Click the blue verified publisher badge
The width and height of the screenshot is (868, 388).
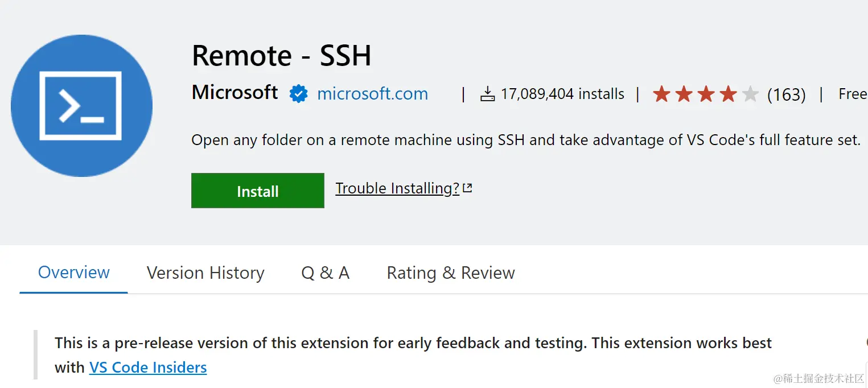point(298,94)
